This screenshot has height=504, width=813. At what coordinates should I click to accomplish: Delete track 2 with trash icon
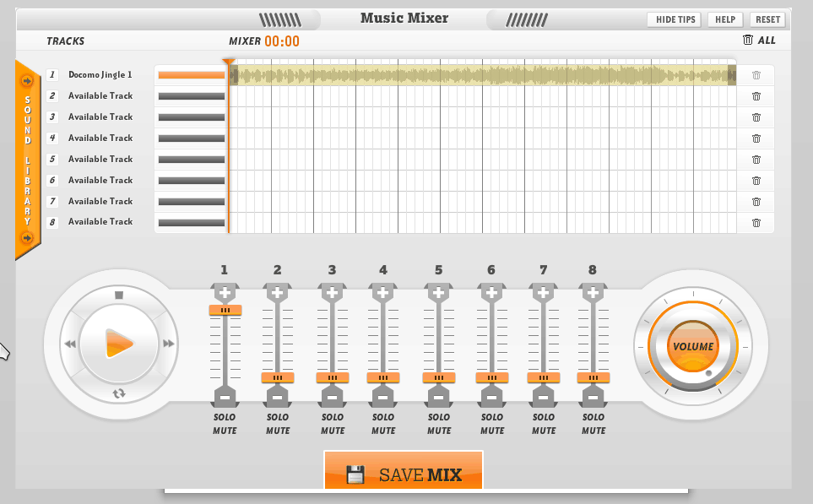(756, 96)
